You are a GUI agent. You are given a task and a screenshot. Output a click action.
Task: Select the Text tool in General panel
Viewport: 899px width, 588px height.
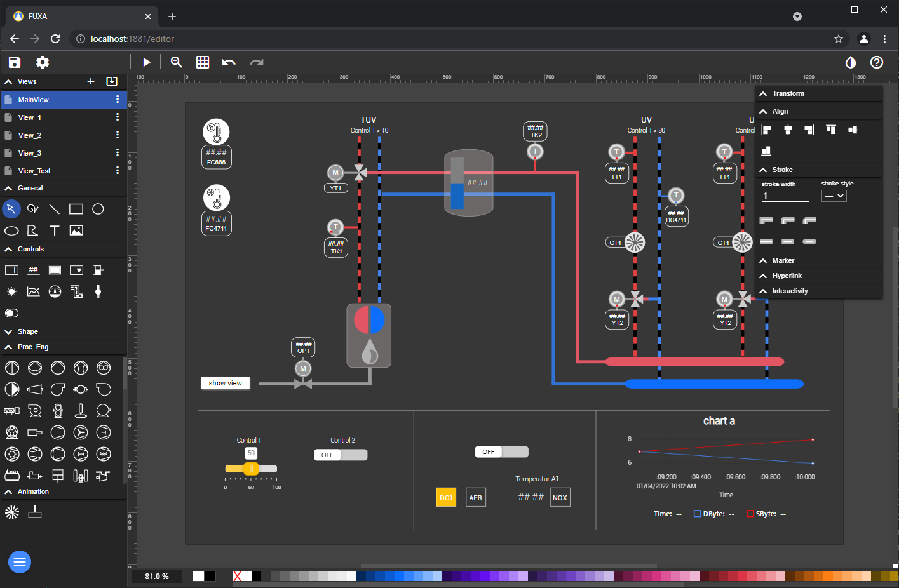coord(55,231)
